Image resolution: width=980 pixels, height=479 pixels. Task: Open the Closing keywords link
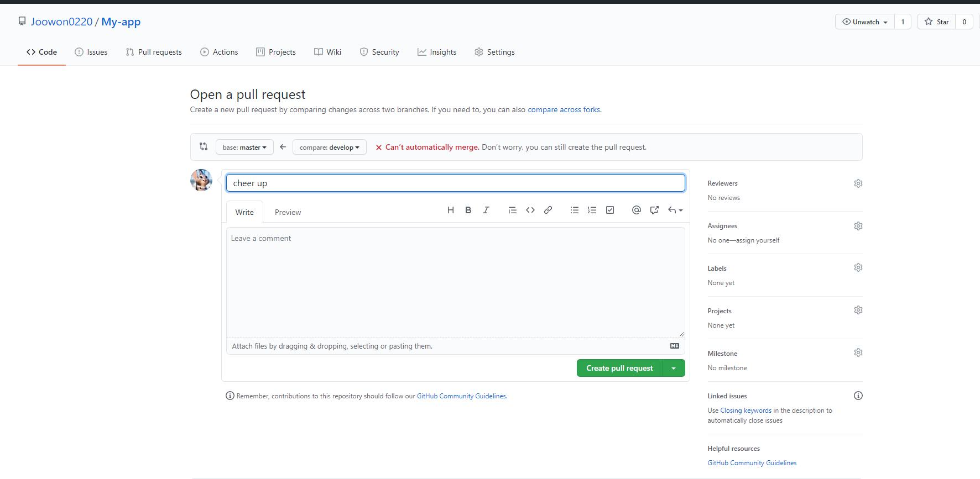746,410
